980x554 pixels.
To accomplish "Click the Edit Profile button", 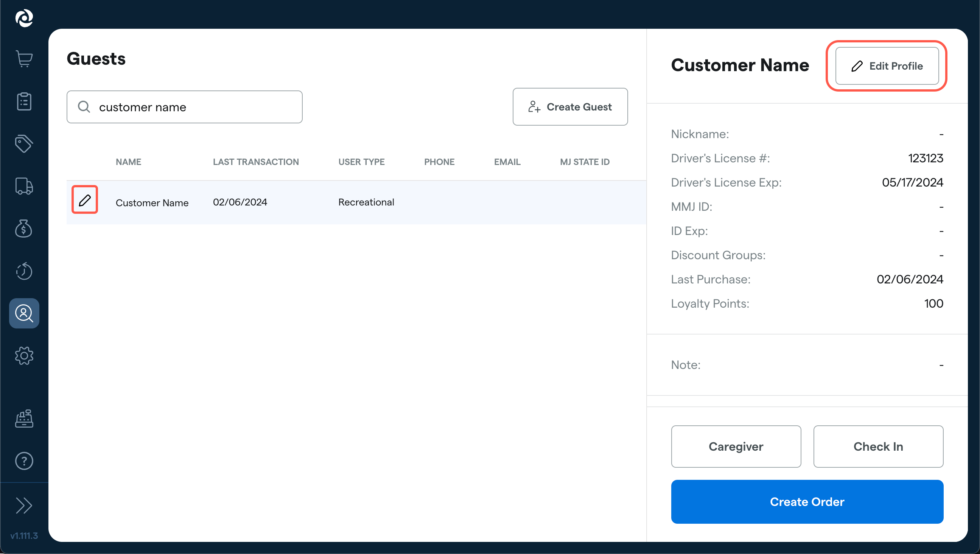I will [887, 66].
